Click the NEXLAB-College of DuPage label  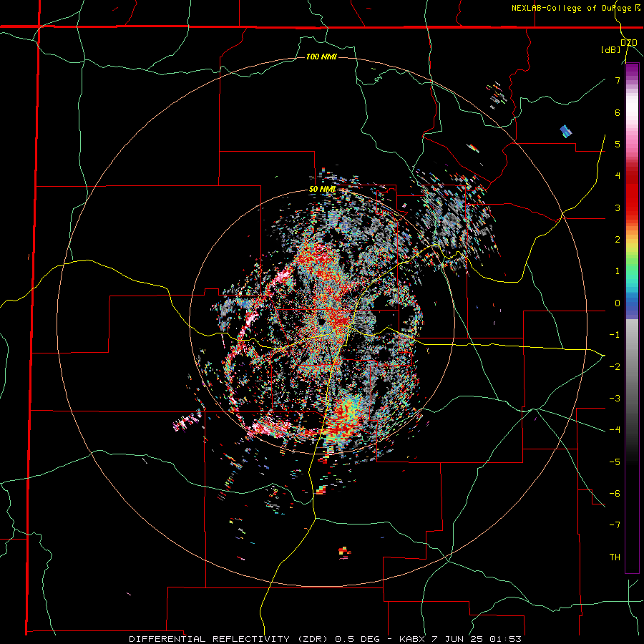[x=572, y=8]
